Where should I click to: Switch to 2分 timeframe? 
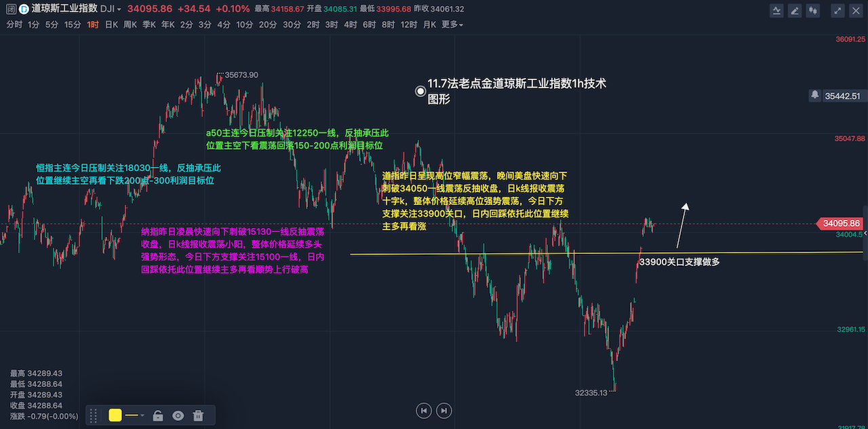click(x=187, y=24)
